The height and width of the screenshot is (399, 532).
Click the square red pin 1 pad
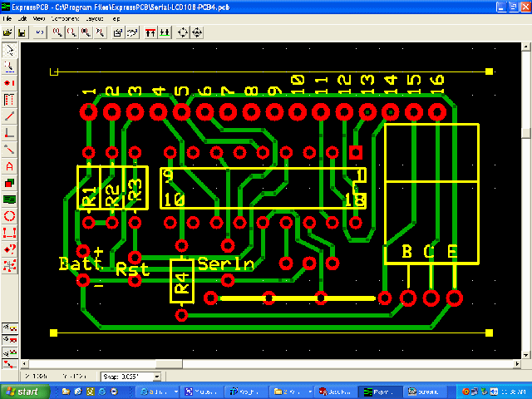point(356,152)
